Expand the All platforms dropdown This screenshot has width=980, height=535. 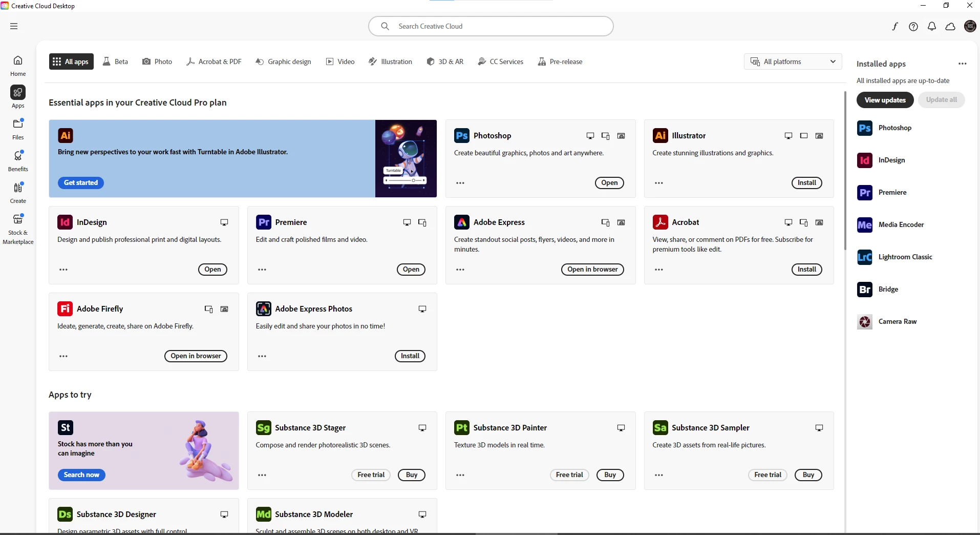793,61
